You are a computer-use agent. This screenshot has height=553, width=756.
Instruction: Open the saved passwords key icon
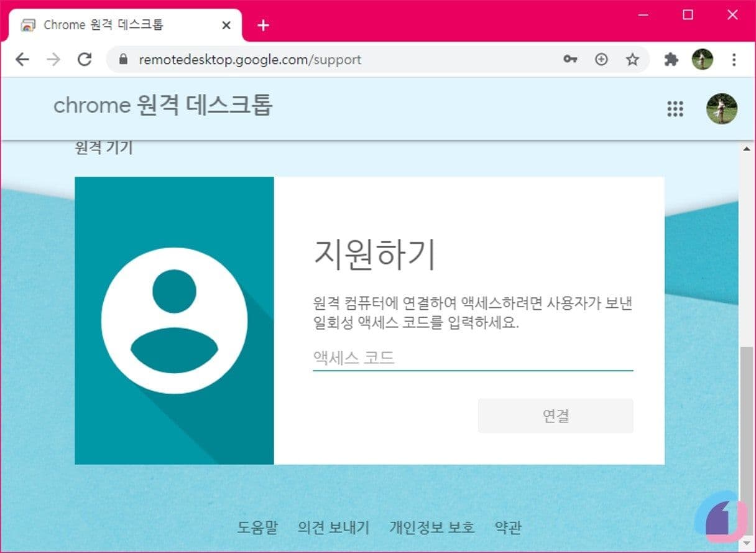(570, 60)
